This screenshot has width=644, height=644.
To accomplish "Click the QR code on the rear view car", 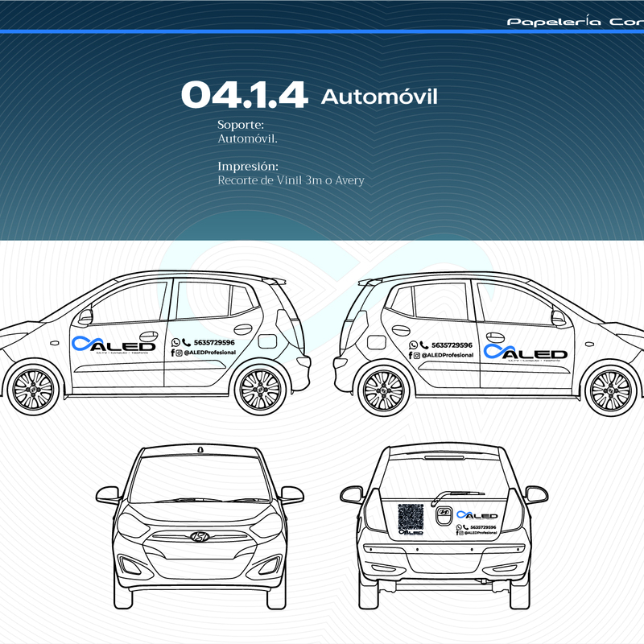I will [x=411, y=516].
